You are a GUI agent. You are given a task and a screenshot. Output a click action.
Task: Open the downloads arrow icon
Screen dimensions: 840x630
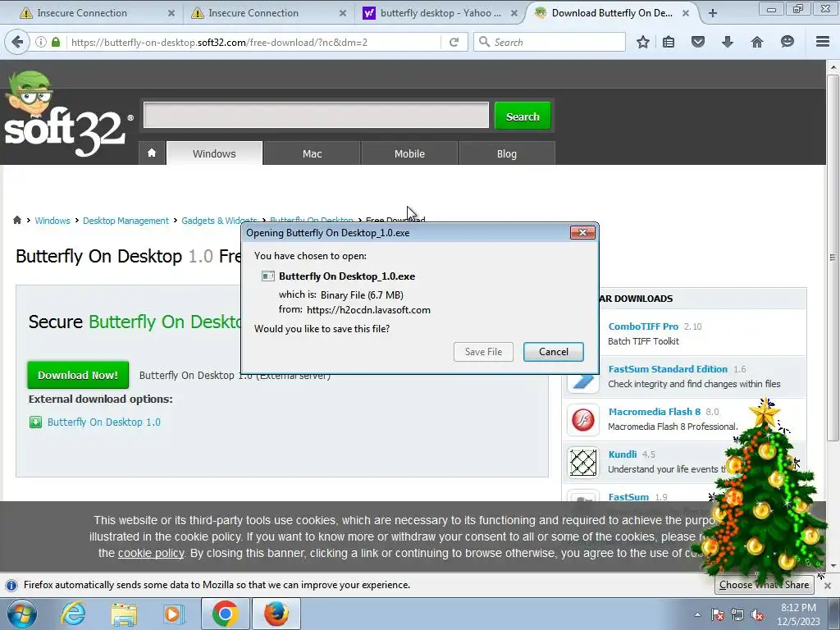[x=727, y=42]
